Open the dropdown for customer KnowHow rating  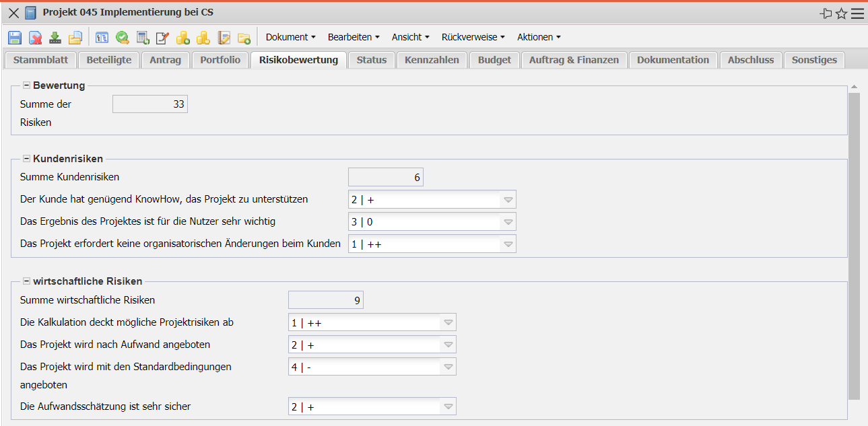coord(508,200)
